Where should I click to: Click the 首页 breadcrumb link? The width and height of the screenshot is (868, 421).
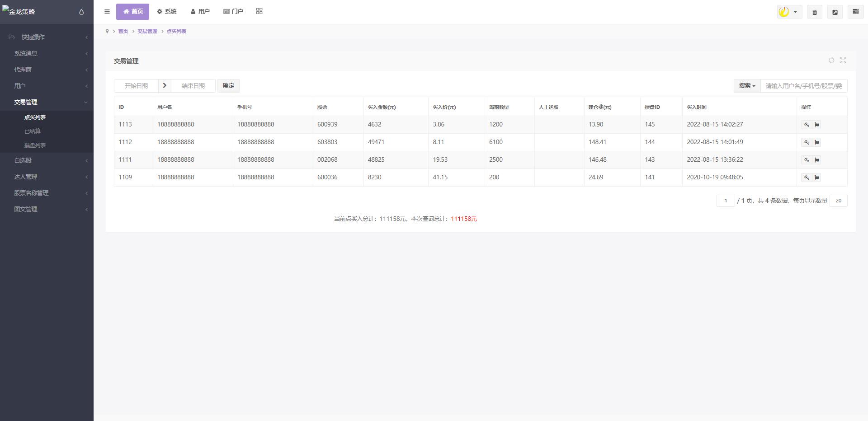123,31
